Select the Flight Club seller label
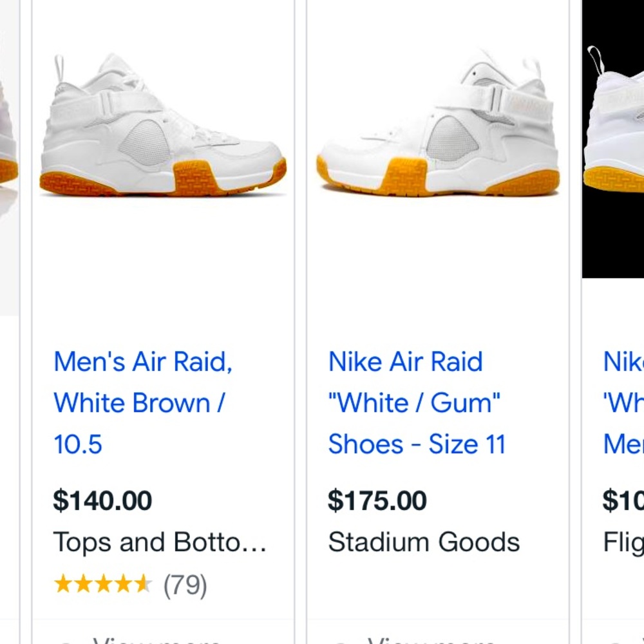The image size is (644, 644). tap(621, 542)
